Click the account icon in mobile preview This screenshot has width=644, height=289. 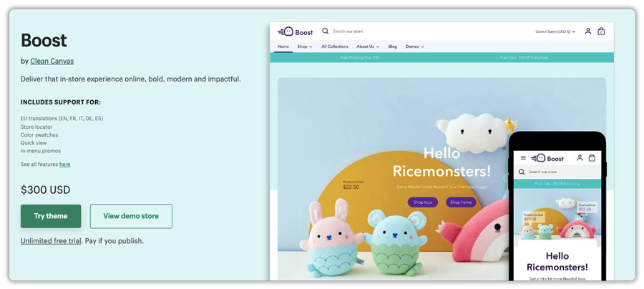580,157
